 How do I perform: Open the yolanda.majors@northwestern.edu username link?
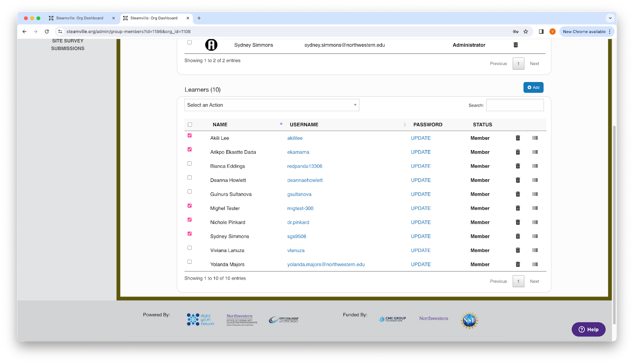point(326,264)
